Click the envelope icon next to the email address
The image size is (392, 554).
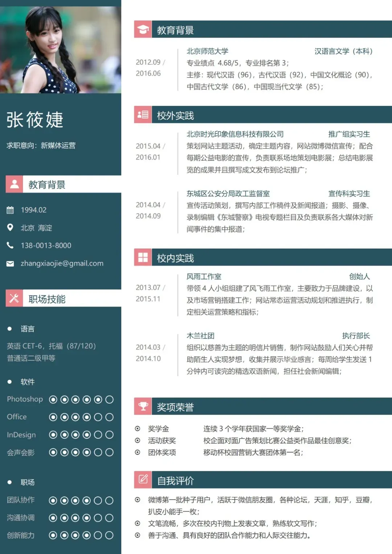pos(10,263)
